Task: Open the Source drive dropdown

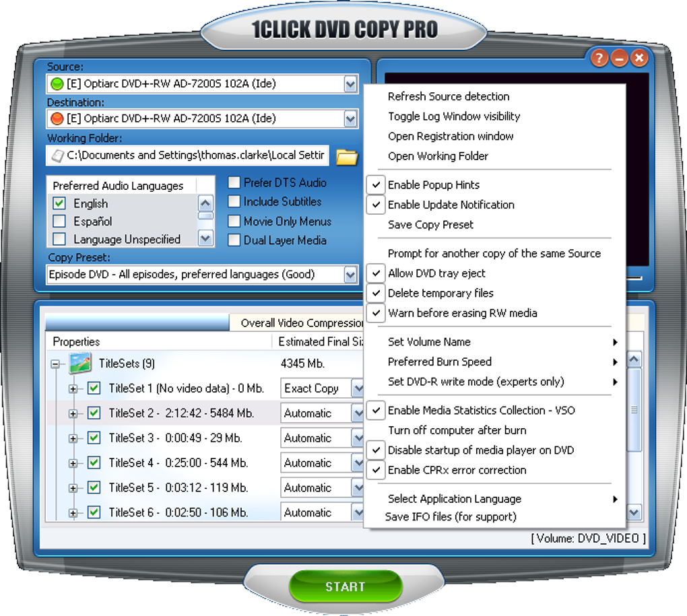Action: point(350,83)
